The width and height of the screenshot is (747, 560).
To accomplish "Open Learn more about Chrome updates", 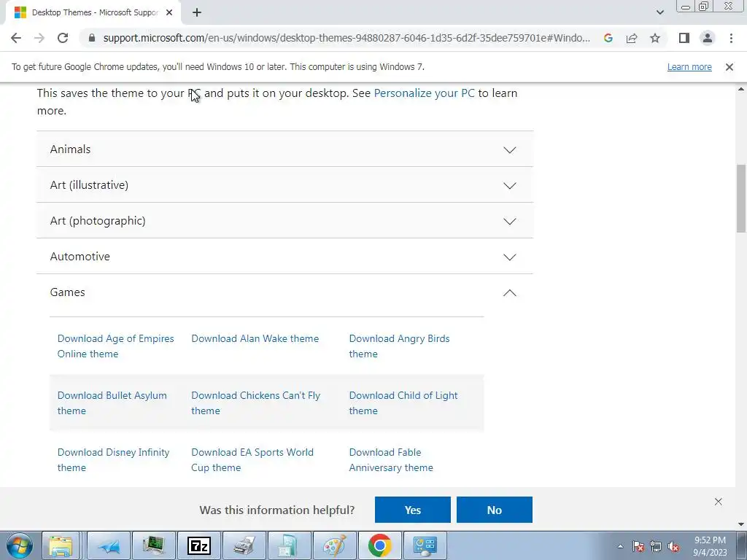I will 689,67.
